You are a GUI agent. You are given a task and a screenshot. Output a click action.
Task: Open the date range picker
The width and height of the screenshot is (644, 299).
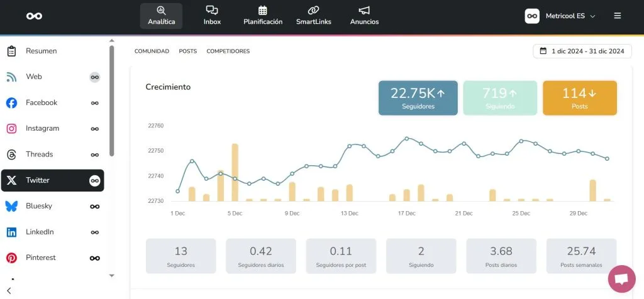coord(582,52)
